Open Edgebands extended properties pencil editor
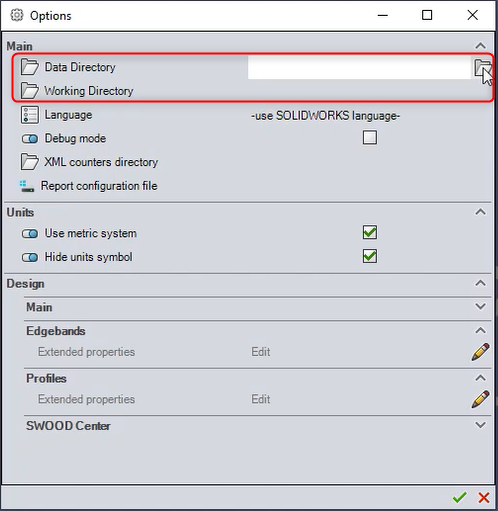Screen dimensions: 498x511 coord(480,352)
